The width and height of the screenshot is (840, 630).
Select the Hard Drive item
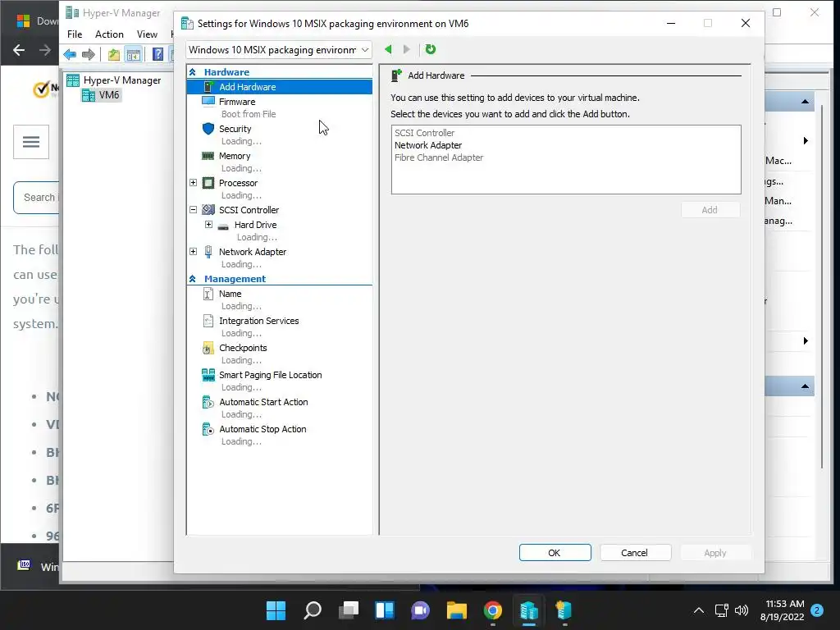pyautogui.click(x=255, y=225)
